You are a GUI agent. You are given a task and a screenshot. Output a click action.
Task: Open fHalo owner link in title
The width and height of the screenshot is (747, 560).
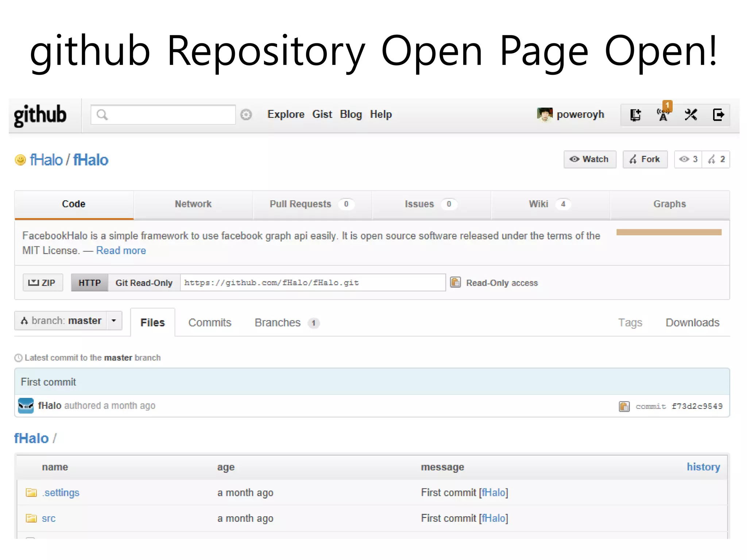point(46,160)
